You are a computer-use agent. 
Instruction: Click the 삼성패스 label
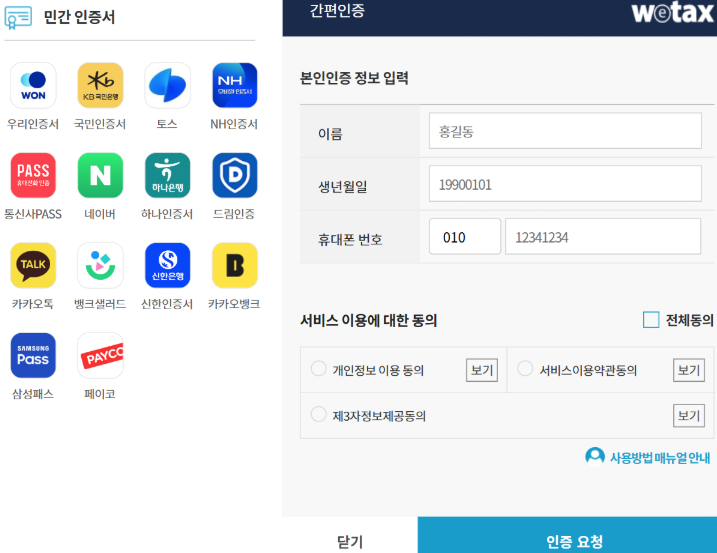point(33,394)
